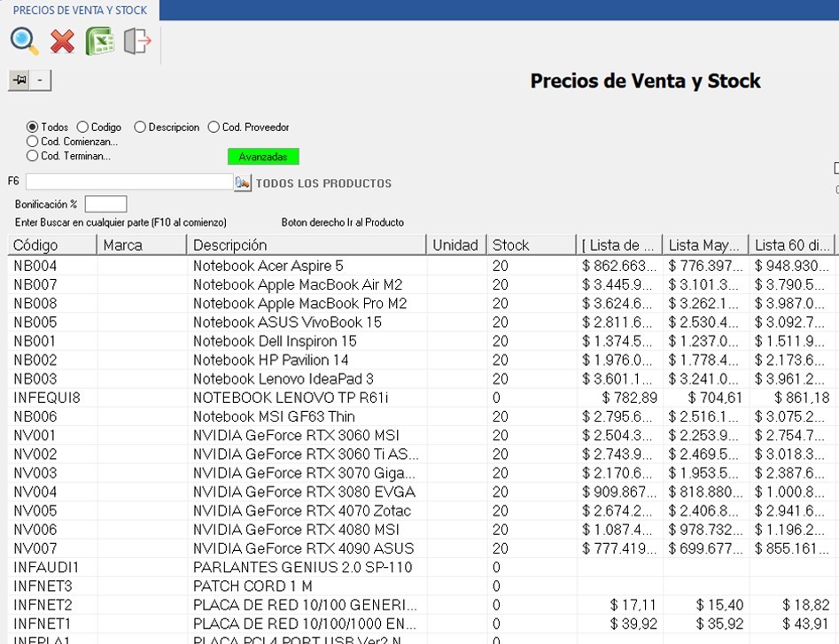Click the Unidad column header

(456, 245)
